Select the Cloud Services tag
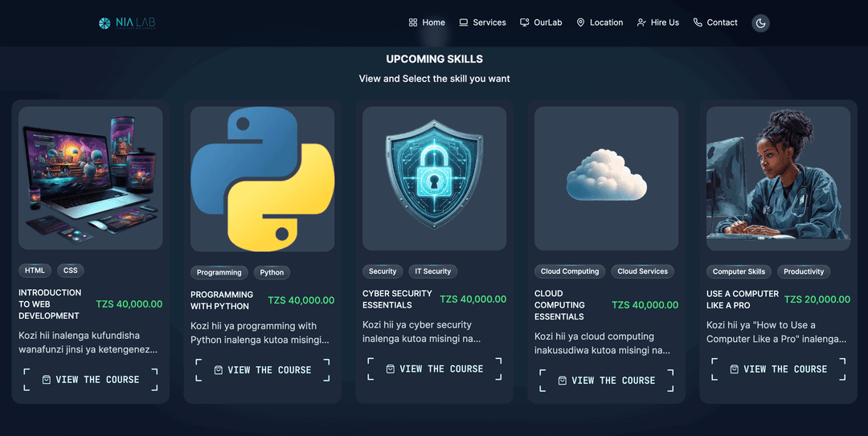This screenshot has height=436, width=868. click(643, 271)
